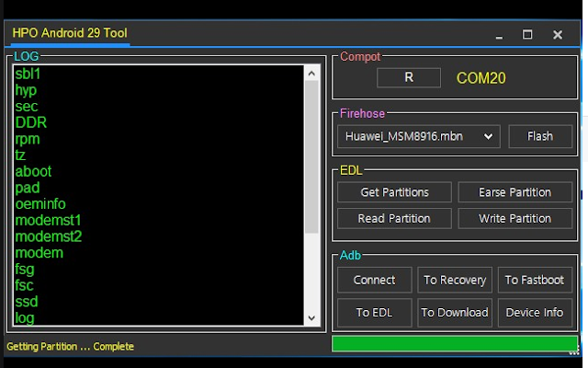Image resolution: width=588 pixels, height=368 pixels.
Task: Click Write Partition button
Action: coord(514,219)
